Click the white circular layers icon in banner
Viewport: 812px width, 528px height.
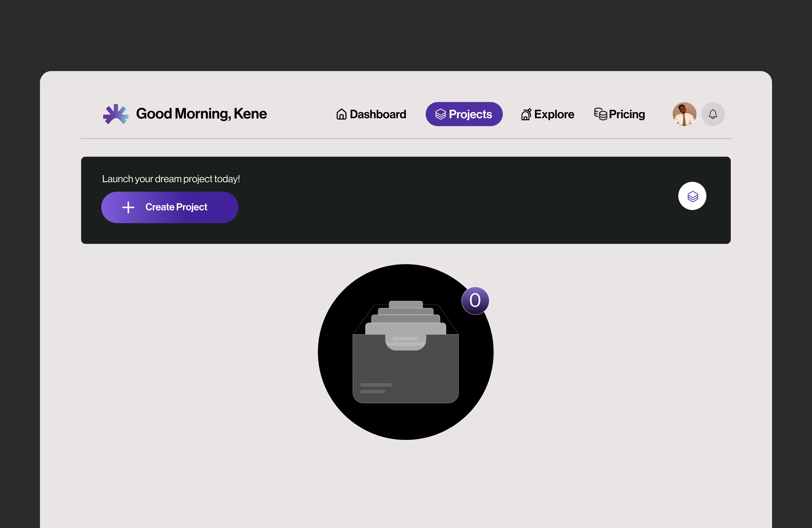(692, 196)
